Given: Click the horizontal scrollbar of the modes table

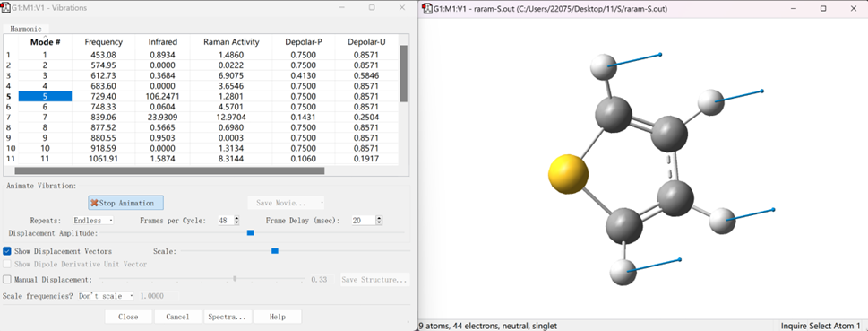Looking at the screenshot, I should pyautogui.click(x=169, y=170).
